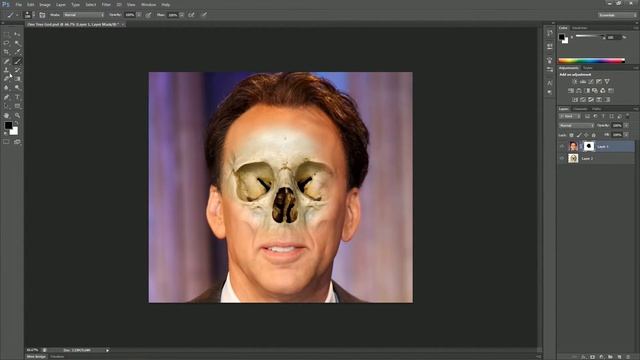Open the Window menu
This screenshot has width=640, height=360.
(x=149, y=4)
